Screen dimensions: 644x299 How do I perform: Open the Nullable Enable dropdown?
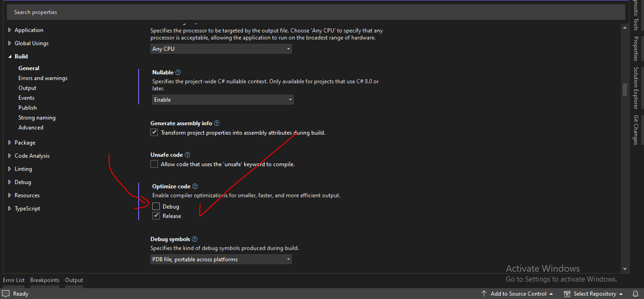223,100
